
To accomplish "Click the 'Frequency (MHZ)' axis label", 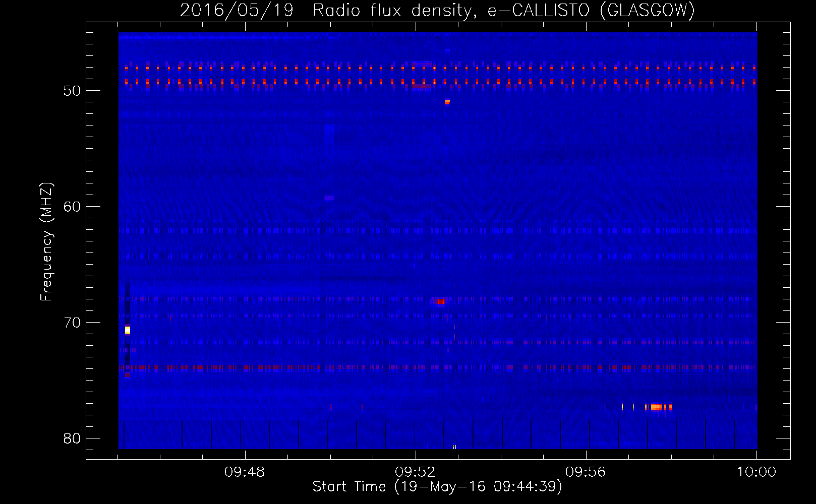I will pos(46,242).
